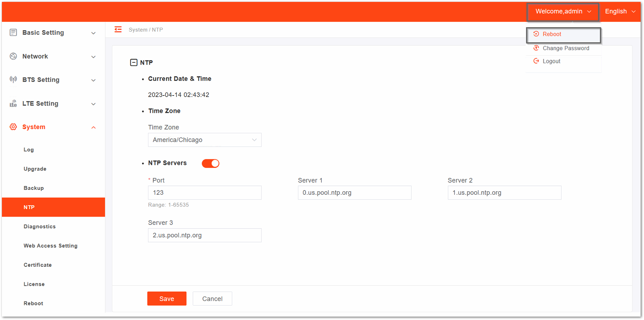The width and height of the screenshot is (644, 320).
Task: Disable the NTP Servers switch
Action: pyautogui.click(x=210, y=163)
